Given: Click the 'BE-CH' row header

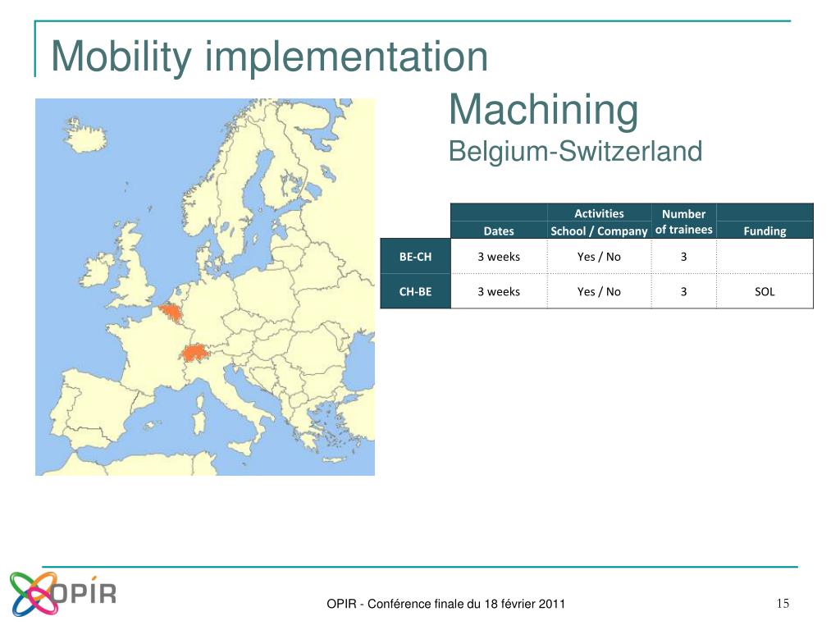Looking at the screenshot, I should coord(415,257).
